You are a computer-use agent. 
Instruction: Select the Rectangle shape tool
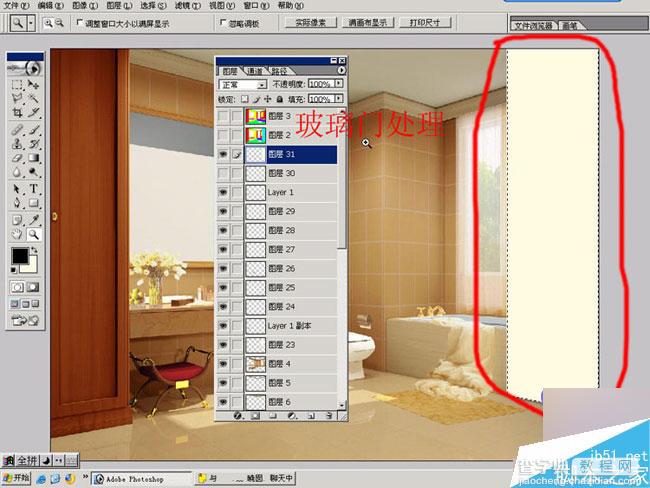[33, 203]
